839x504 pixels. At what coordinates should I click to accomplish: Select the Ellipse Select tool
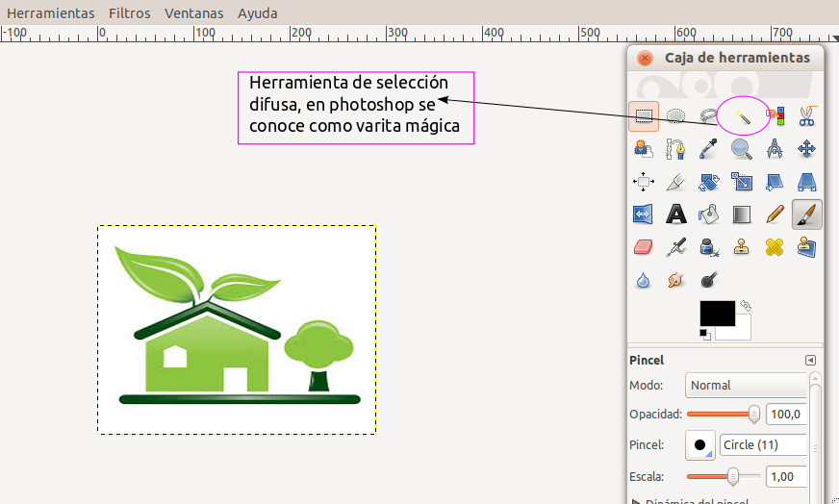(675, 115)
